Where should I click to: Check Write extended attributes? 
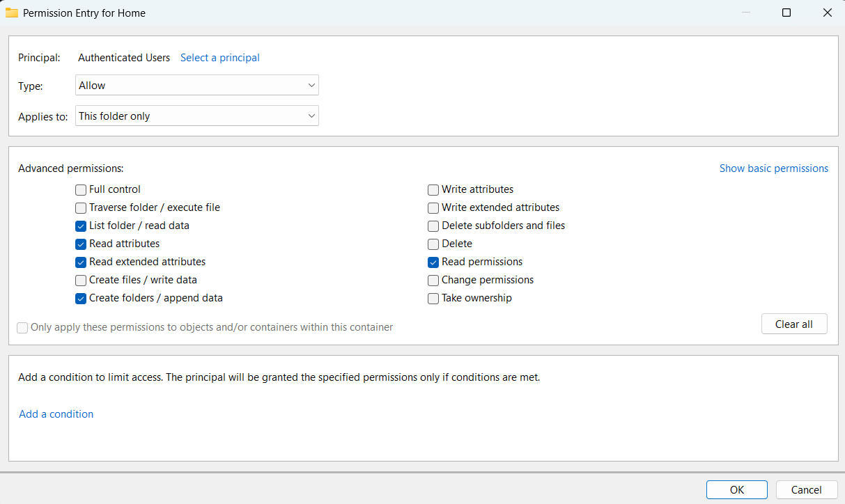(x=433, y=207)
